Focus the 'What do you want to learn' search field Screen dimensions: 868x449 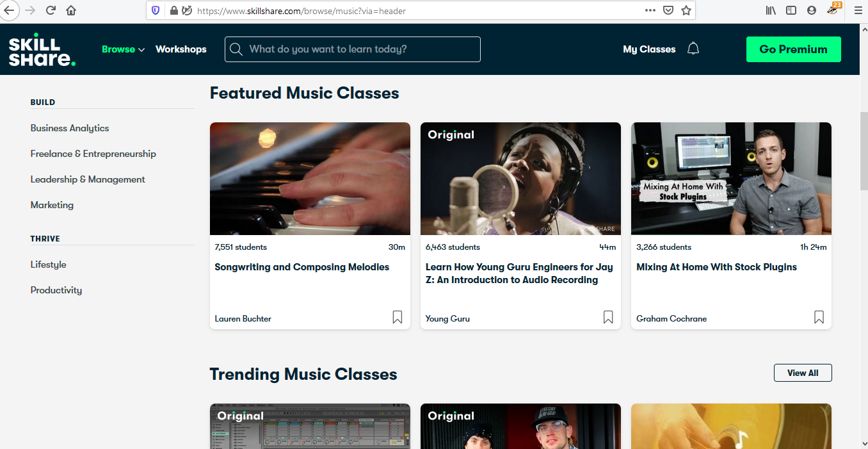[353, 49]
